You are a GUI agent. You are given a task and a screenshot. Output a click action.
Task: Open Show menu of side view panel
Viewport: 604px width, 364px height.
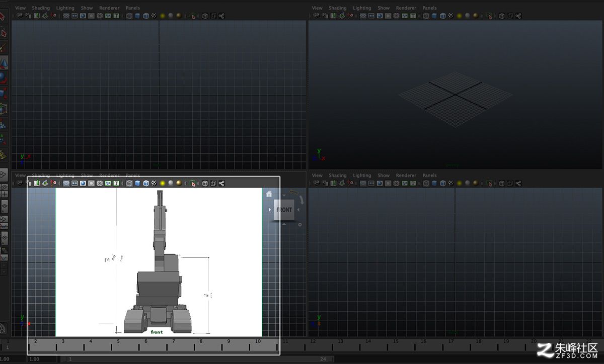click(x=384, y=175)
